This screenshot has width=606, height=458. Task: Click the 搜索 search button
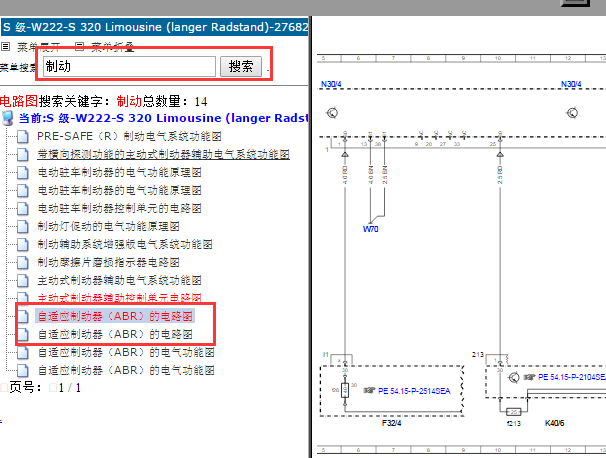pyautogui.click(x=241, y=66)
